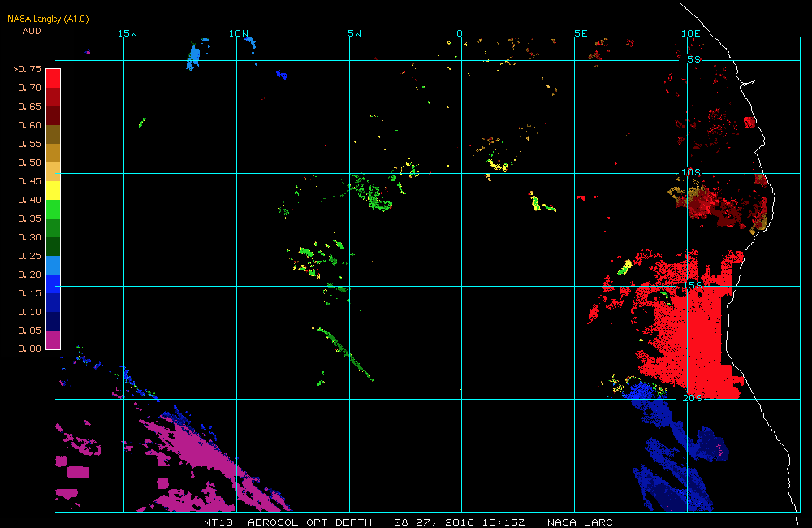Select the 'AEROSOL OPT DEPTH' caption
812x528 pixels.
coord(309,522)
